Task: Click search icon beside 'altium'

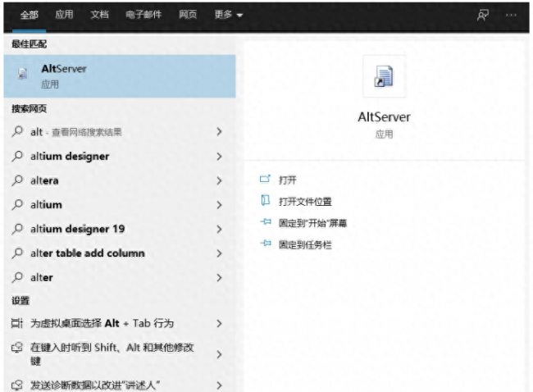Action: (17, 204)
